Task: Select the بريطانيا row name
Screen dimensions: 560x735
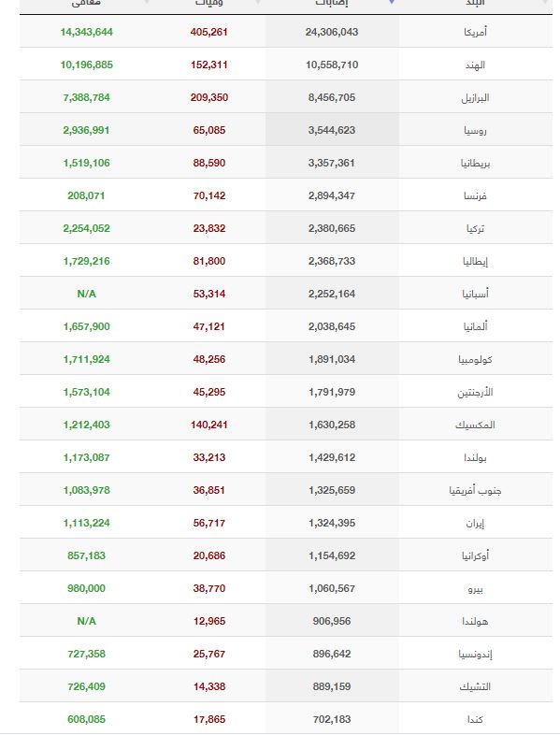Action: 475,163
